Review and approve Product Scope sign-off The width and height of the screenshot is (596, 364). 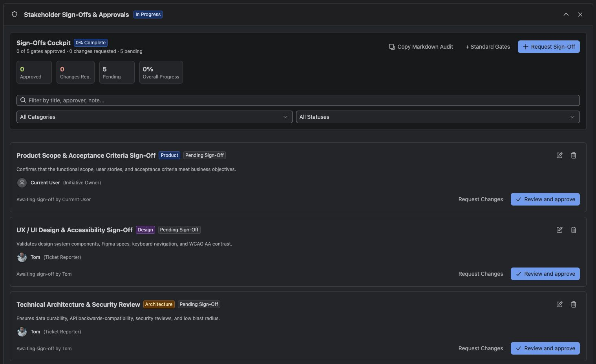(545, 199)
